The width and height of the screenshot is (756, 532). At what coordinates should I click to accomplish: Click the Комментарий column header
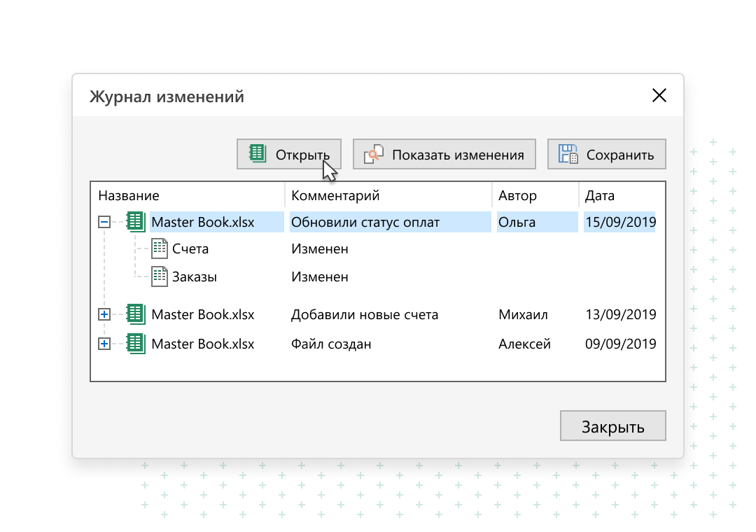pyautogui.click(x=335, y=196)
